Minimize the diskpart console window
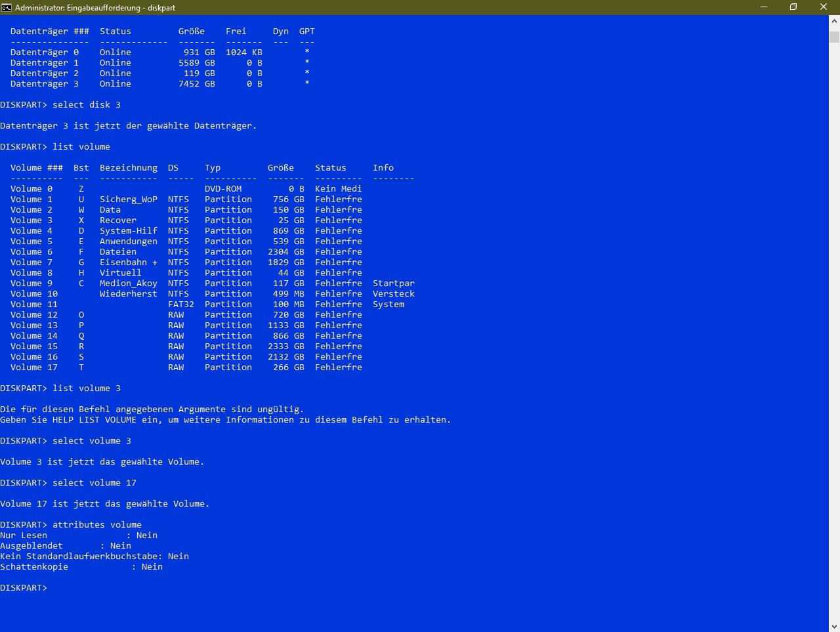840x632 pixels. (x=764, y=7)
